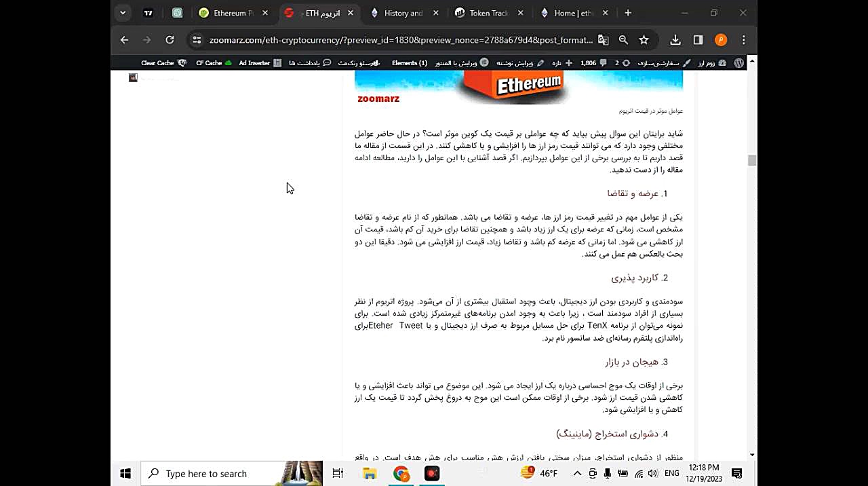The width and height of the screenshot is (868, 486).
Task: Open the 1,806 comments item
Action: click(593, 63)
